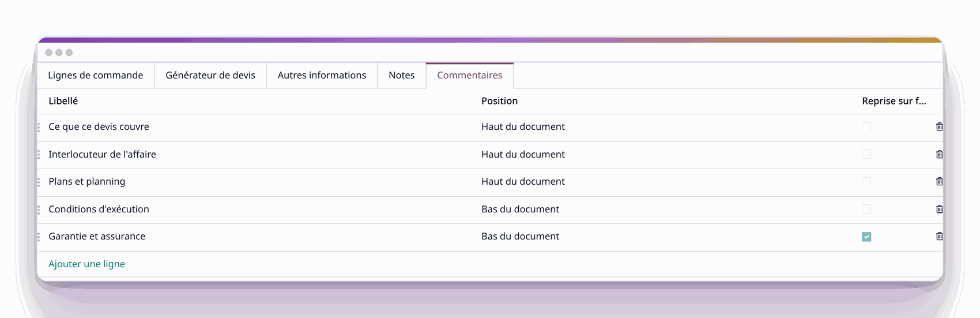Select the Notes tab
The width and height of the screenshot is (980, 318).
click(x=402, y=76)
